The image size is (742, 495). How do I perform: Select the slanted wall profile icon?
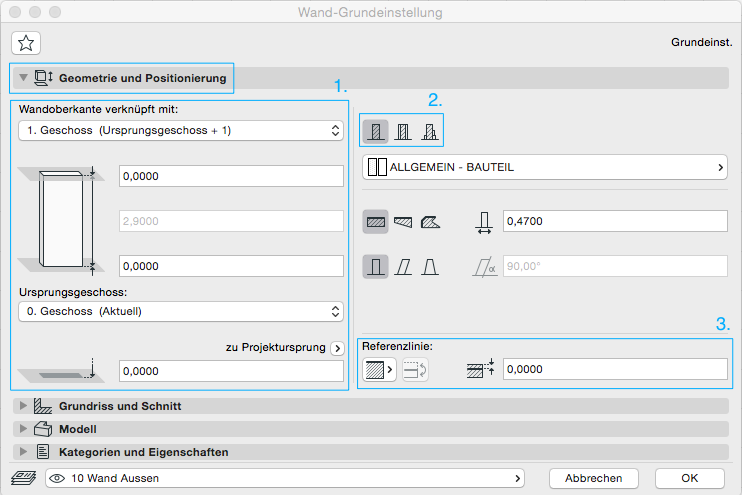click(x=402, y=267)
